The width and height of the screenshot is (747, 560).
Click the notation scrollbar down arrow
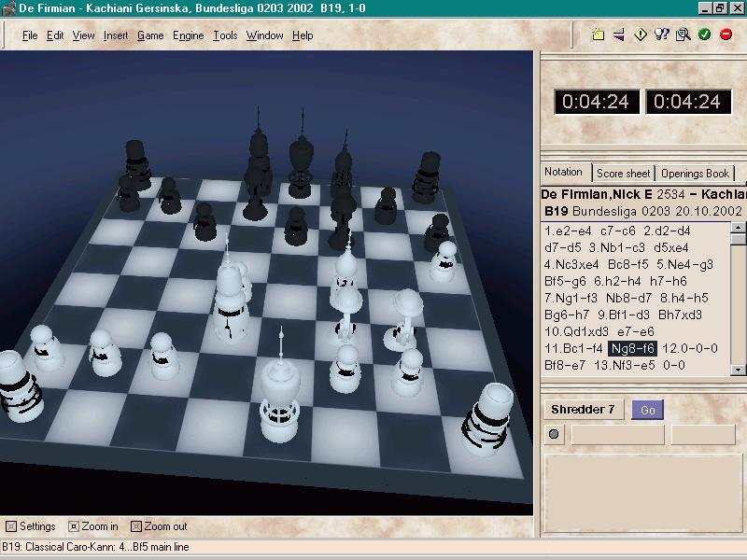738,371
